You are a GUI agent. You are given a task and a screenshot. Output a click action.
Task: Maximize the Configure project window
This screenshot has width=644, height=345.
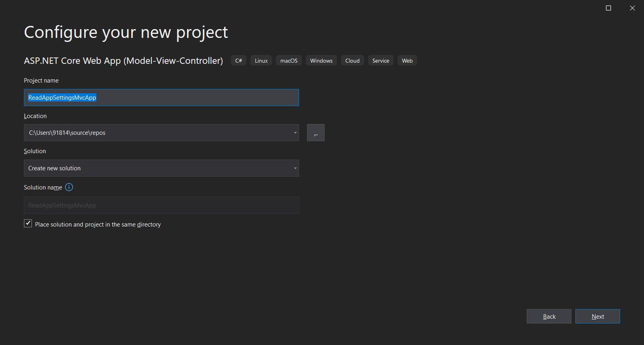[609, 8]
